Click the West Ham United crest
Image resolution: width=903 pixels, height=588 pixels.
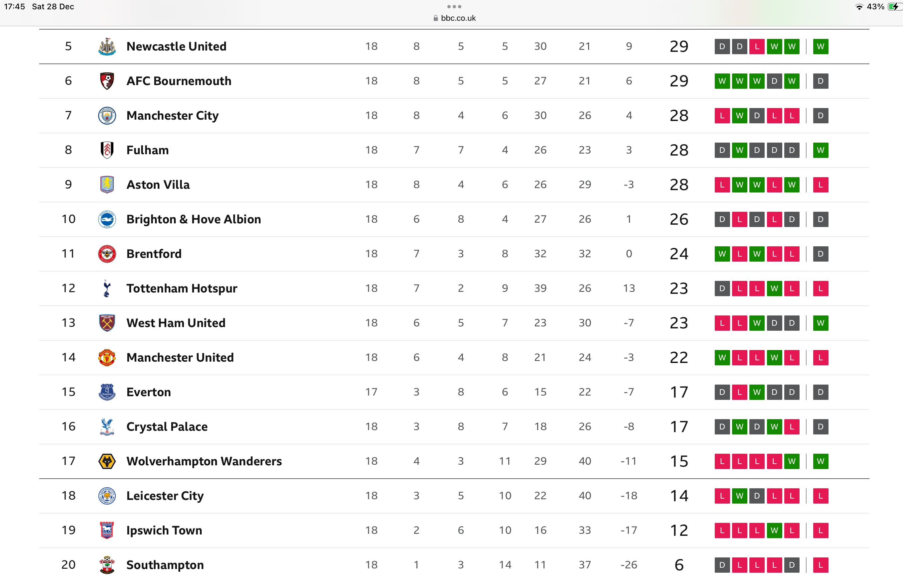[x=107, y=323]
